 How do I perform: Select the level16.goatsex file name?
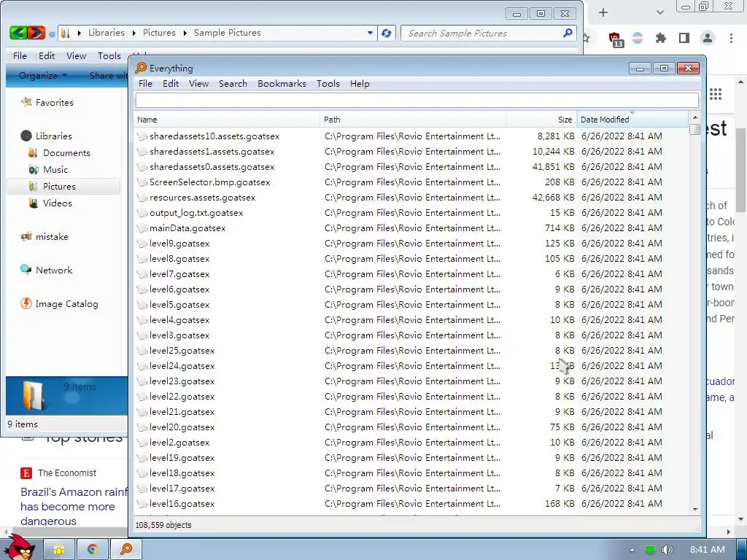click(182, 504)
